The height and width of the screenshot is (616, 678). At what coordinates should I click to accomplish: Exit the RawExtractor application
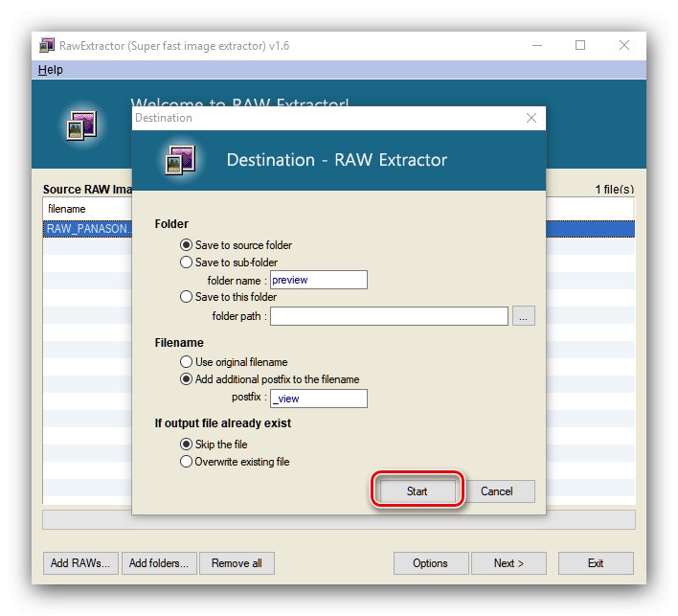tap(596, 563)
